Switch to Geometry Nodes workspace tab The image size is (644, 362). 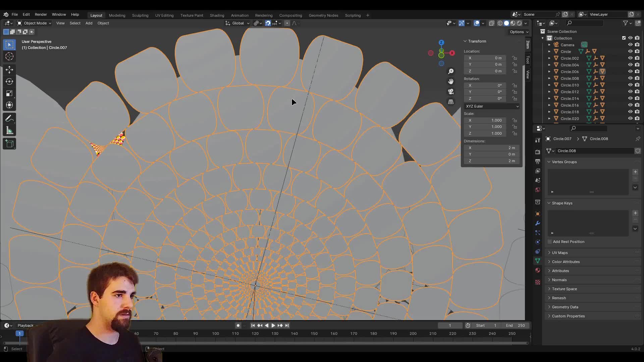point(323,15)
